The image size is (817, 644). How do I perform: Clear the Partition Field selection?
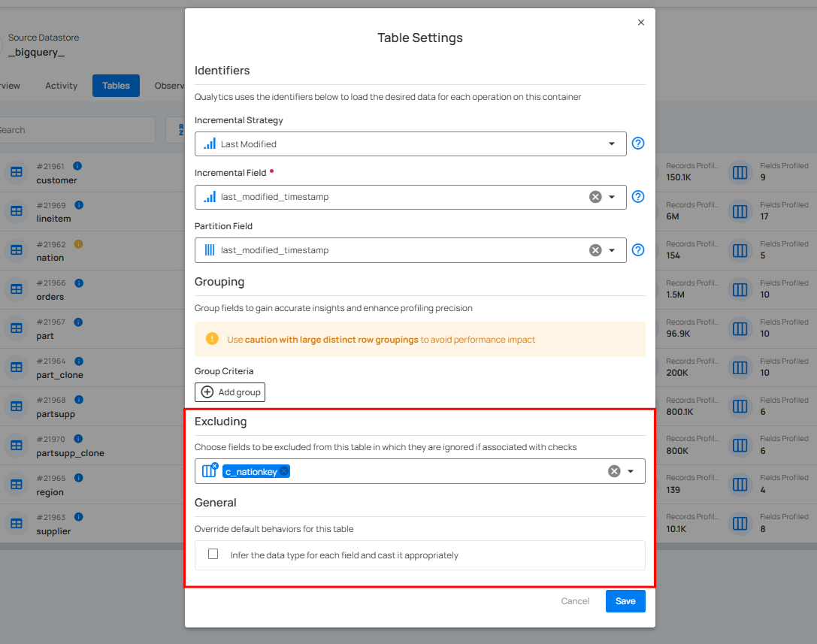tap(595, 250)
